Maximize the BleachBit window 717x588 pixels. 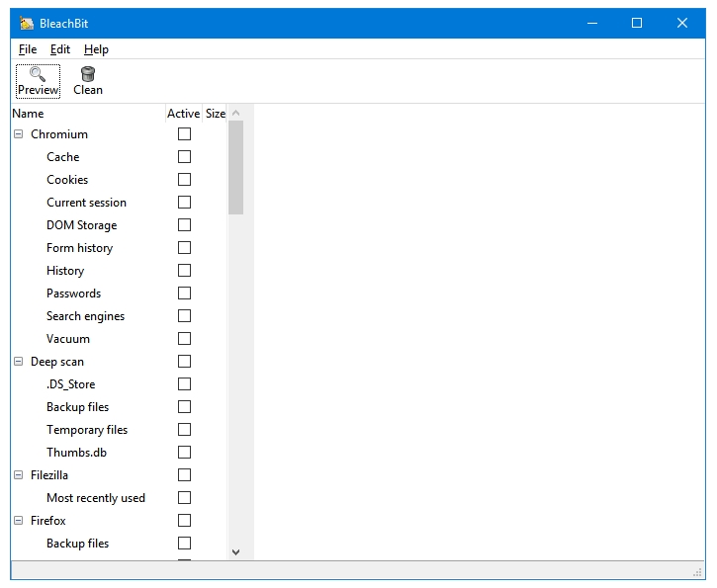637,23
